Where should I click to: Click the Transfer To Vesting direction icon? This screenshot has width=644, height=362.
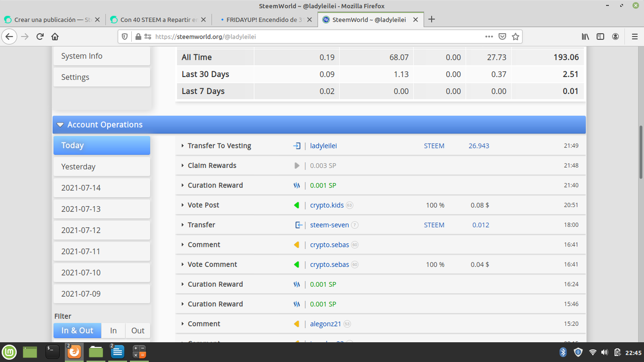(x=296, y=146)
